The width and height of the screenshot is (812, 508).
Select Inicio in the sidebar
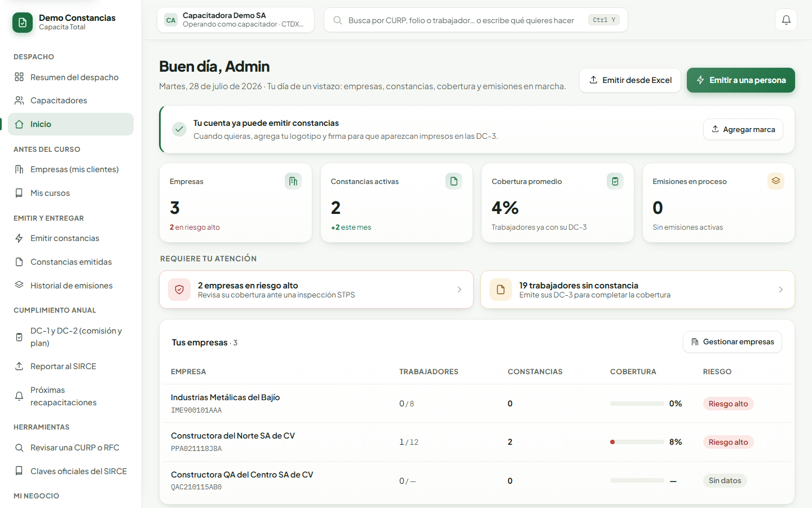point(70,124)
